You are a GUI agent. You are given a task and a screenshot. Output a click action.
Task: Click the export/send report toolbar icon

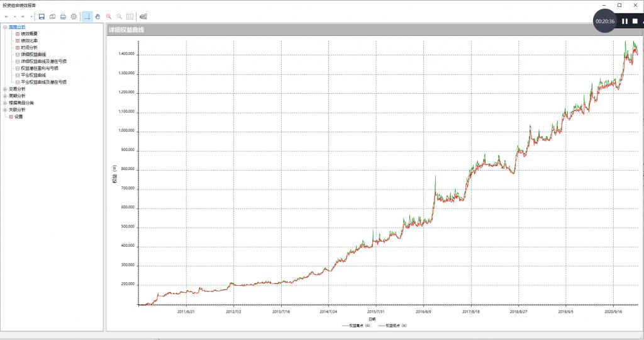click(x=52, y=16)
